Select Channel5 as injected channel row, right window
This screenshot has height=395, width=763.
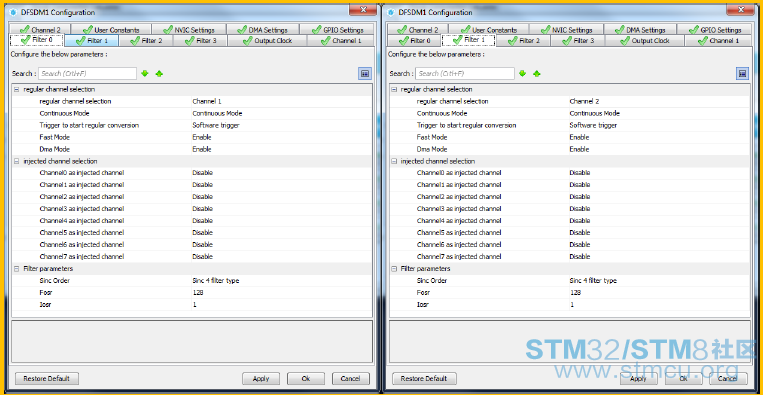coord(569,233)
